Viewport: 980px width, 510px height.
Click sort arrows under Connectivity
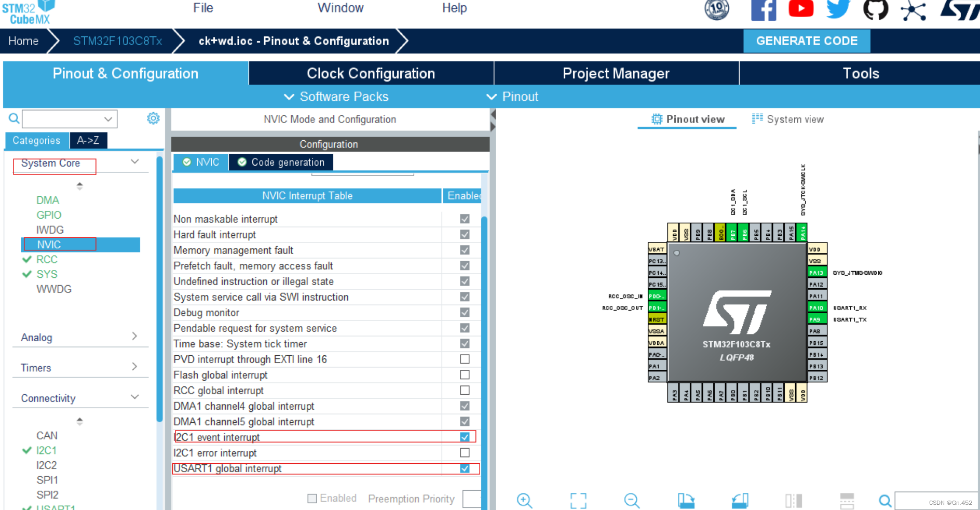(x=79, y=421)
